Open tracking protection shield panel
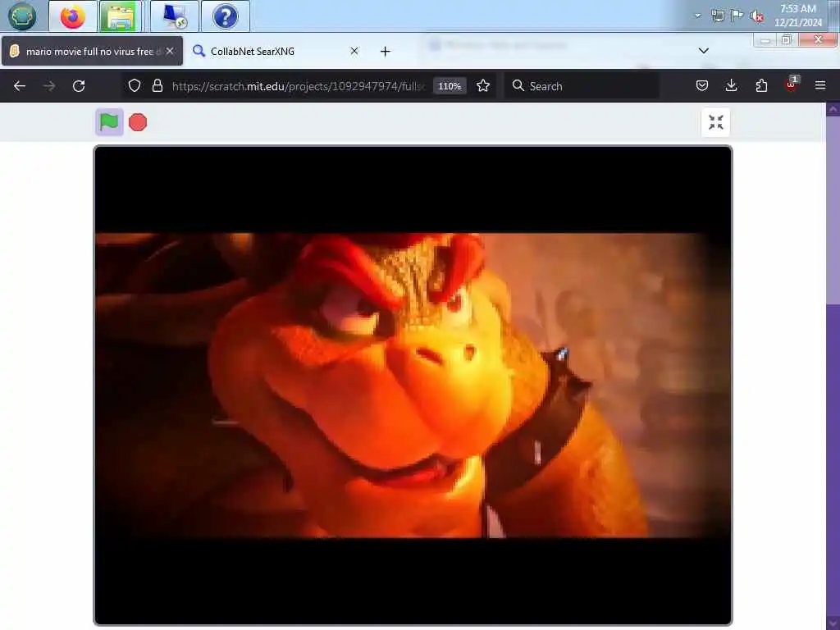The height and width of the screenshot is (630, 840). tap(135, 85)
